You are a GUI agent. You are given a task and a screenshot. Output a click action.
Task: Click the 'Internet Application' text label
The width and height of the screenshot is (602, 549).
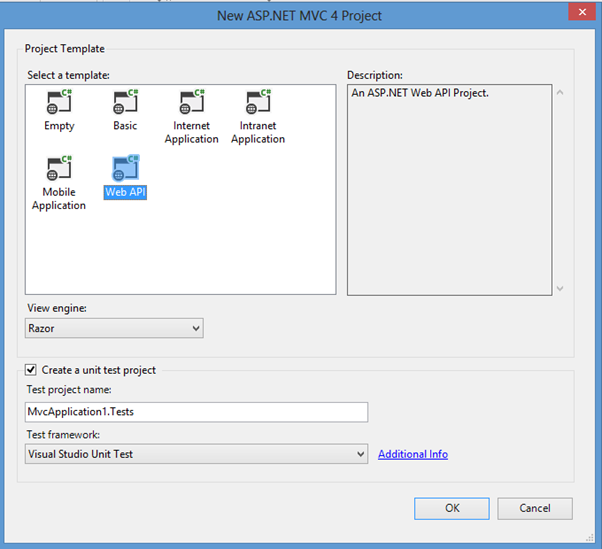coord(191,133)
